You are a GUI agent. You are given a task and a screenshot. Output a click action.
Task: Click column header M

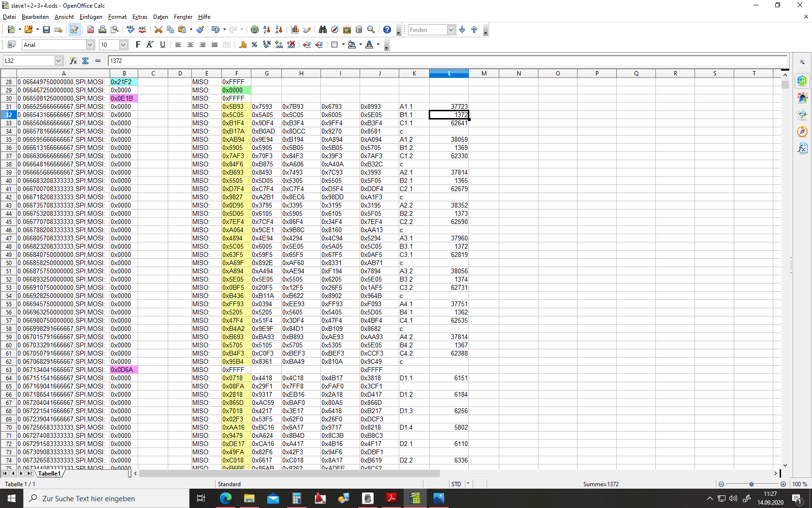[483, 74]
